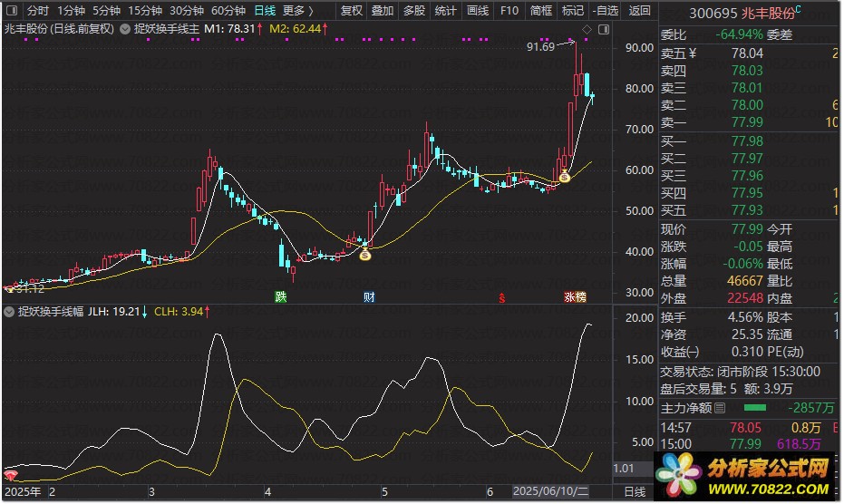Select the 60分钟 period tab
Image resolution: width=844 pixels, height=504 pixels.
pyautogui.click(x=228, y=10)
